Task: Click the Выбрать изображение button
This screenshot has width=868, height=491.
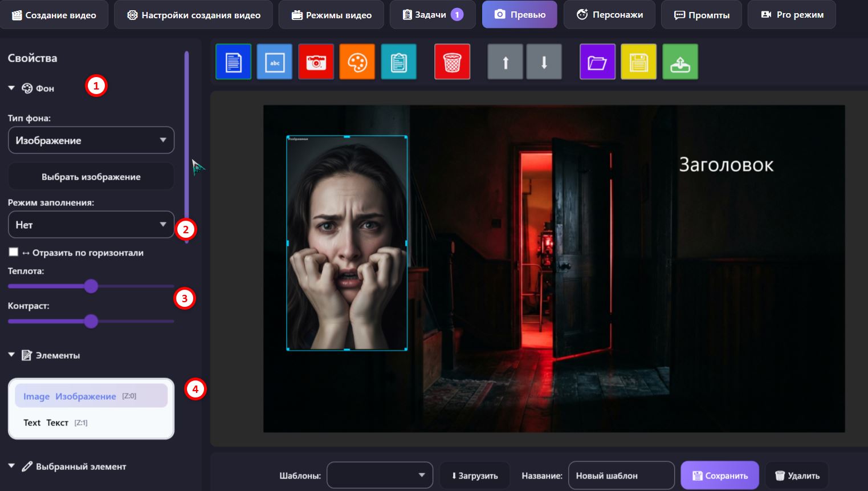Action: pos(91,177)
